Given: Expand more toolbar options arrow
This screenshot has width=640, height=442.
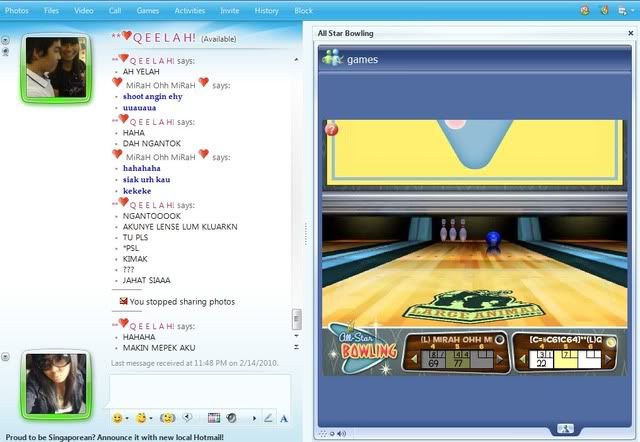Looking at the screenshot, I should pyautogui.click(x=254, y=418).
